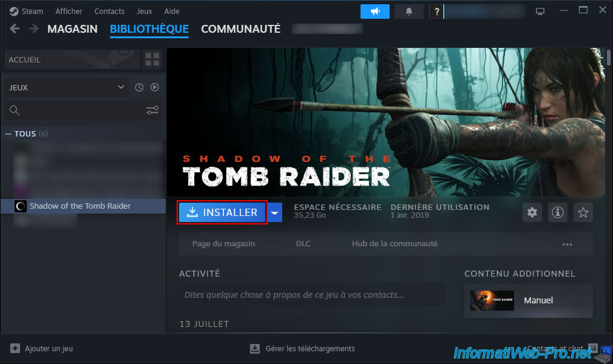Click the ACTIVITÉ section heading

pos(200,274)
